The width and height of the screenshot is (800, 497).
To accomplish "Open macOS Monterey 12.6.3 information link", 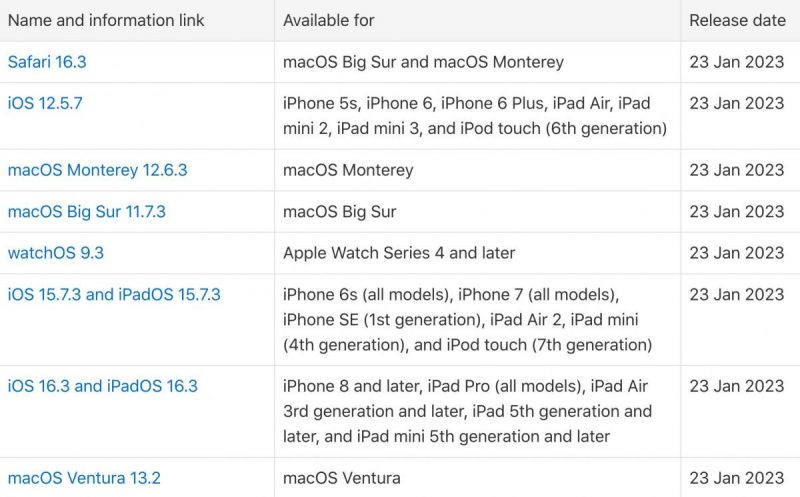I will tap(97, 170).
